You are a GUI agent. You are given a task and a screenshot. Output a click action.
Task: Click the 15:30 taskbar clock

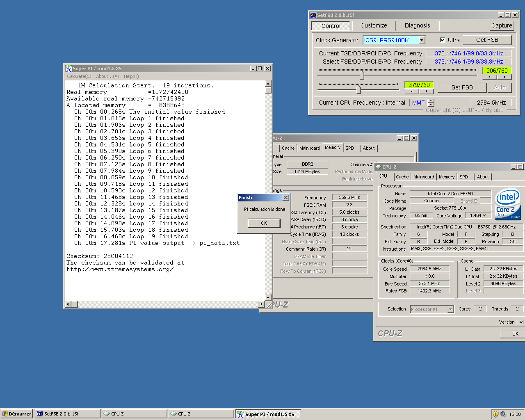(x=515, y=414)
